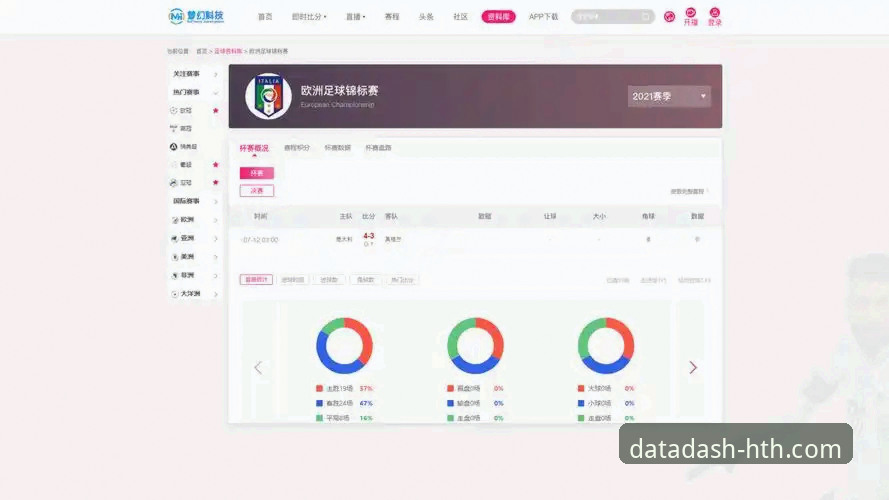Click home team 意大利 in match row
The width and height of the screenshot is (889, 500).
tap(344, 239)
